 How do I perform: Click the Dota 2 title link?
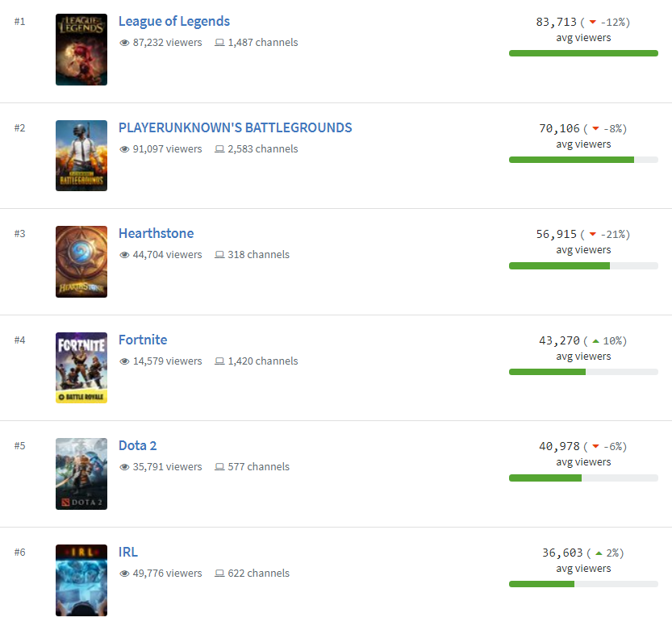click(137, 445)
